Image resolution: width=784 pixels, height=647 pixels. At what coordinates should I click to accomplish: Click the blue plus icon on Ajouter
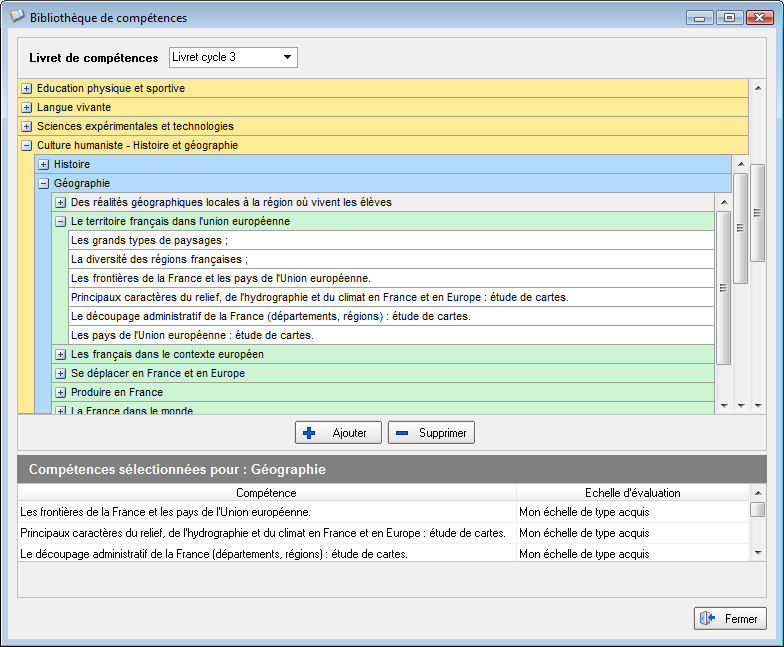309,433
